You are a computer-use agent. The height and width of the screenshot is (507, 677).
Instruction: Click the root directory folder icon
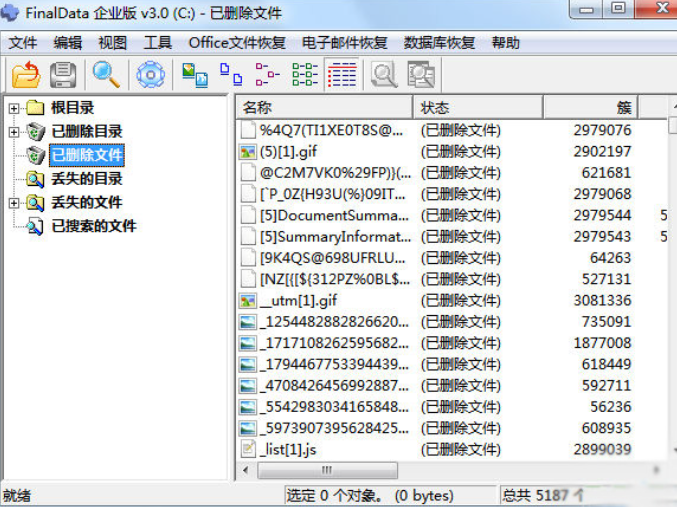[35, 108]
